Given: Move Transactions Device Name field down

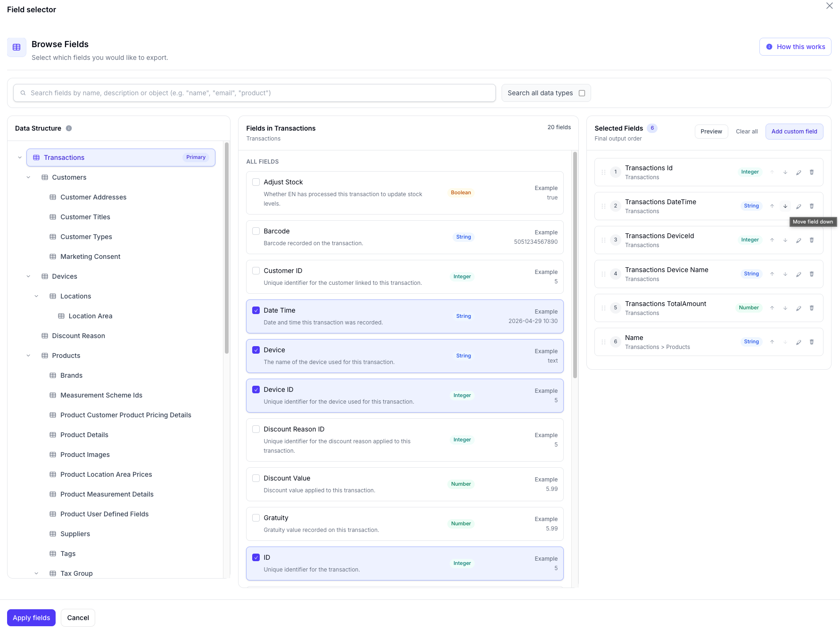Looking at the screenshot, I should click(x=785, y=274).
